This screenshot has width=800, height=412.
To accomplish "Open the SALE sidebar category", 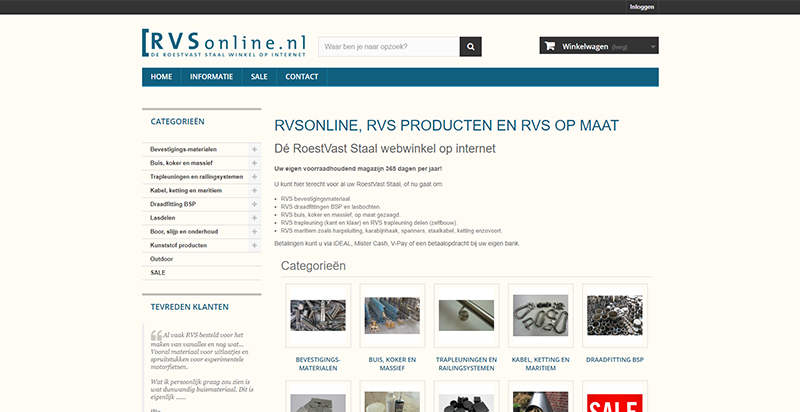I will click(x=158, y=273).
